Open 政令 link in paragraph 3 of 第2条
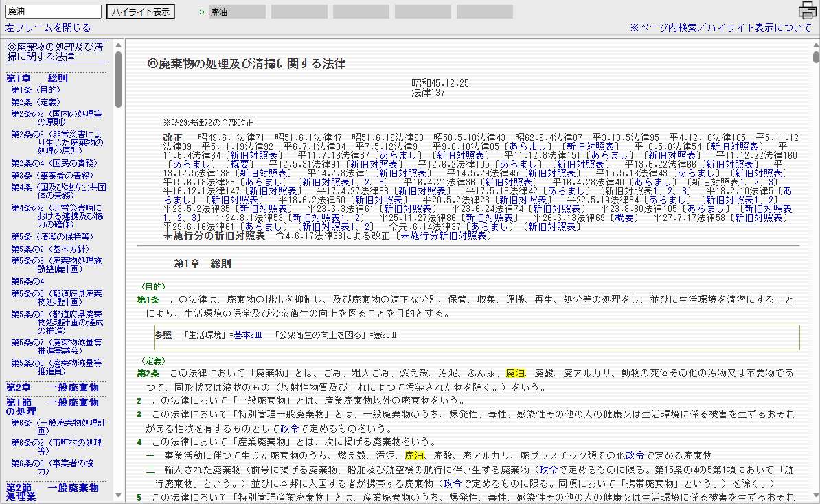Screen dimensions: 820x504 click(x=290, y=428)
